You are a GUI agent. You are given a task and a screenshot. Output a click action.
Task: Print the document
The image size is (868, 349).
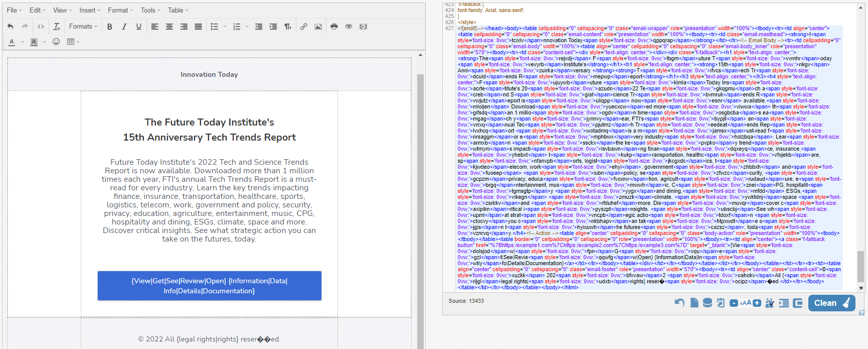(334, 27)
